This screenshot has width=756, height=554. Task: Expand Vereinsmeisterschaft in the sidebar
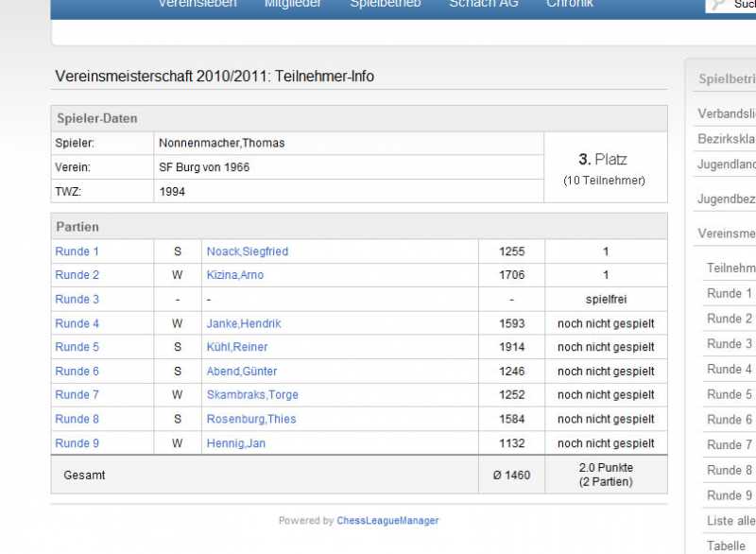coord(726,234)
